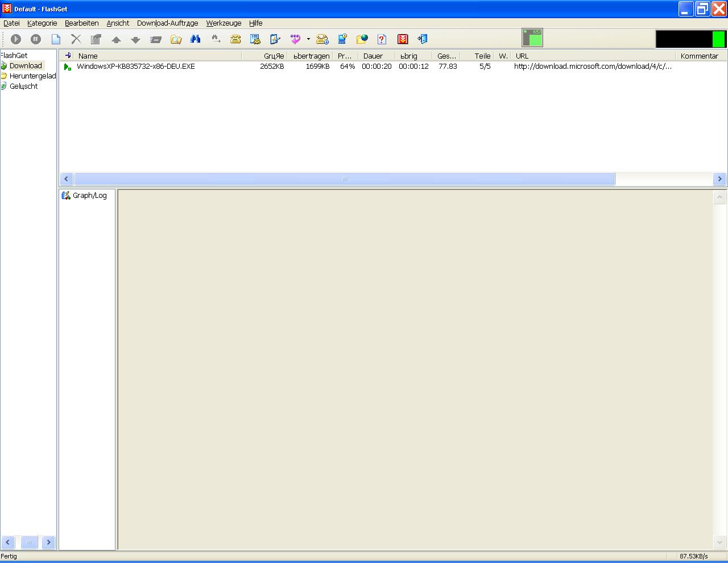Click the green drop zone monitor icon
Image resolution: width=728 pixels, height=563 pixels.
pos(532,38)
